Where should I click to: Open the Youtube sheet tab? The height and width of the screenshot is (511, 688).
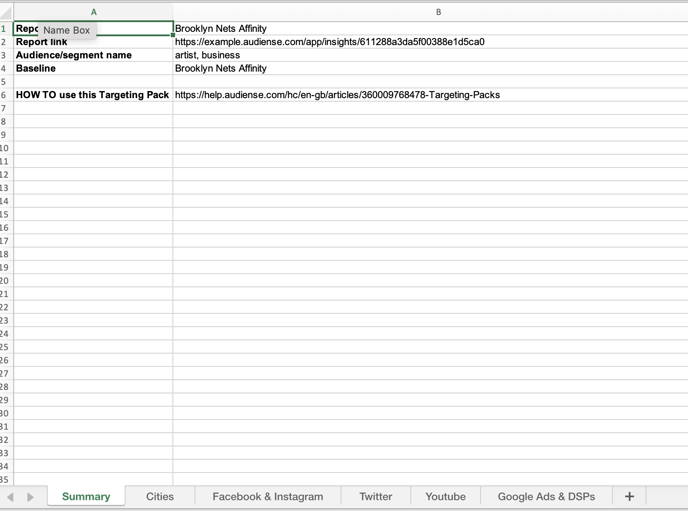coord(445,497)
